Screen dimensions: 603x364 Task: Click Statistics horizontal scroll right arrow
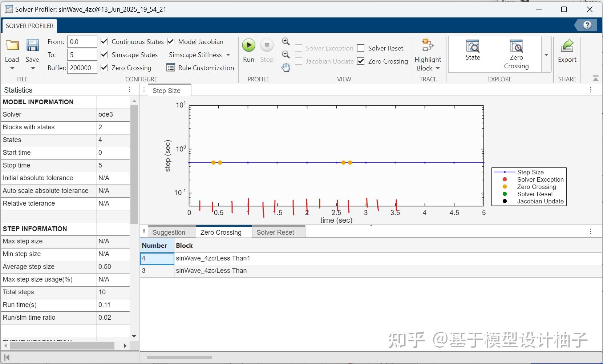[125, 345]
